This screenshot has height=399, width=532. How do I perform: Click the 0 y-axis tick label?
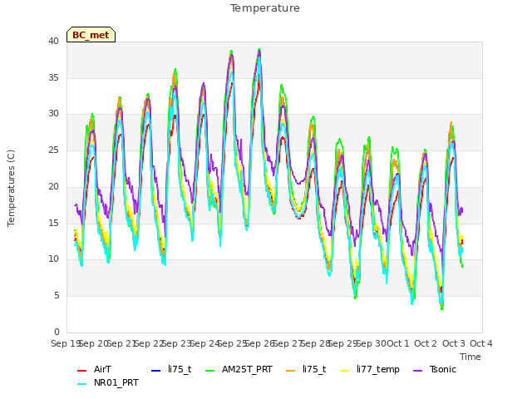tap(57, 332)
